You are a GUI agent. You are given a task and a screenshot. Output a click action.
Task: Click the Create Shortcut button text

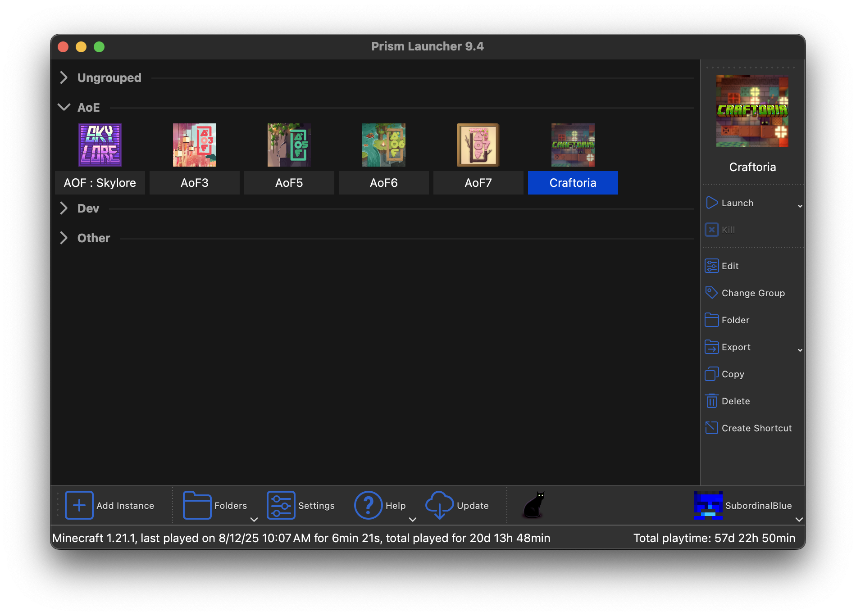coord(757,428)
